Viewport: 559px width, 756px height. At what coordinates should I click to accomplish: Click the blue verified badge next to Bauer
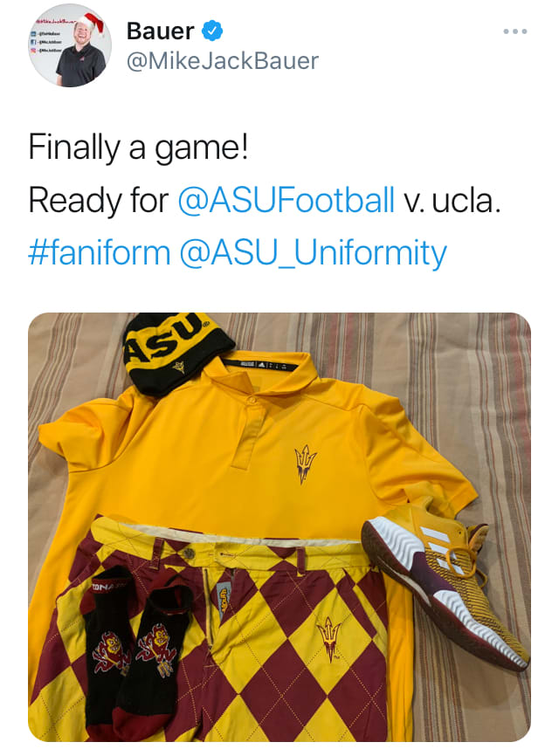click(211, 31)
